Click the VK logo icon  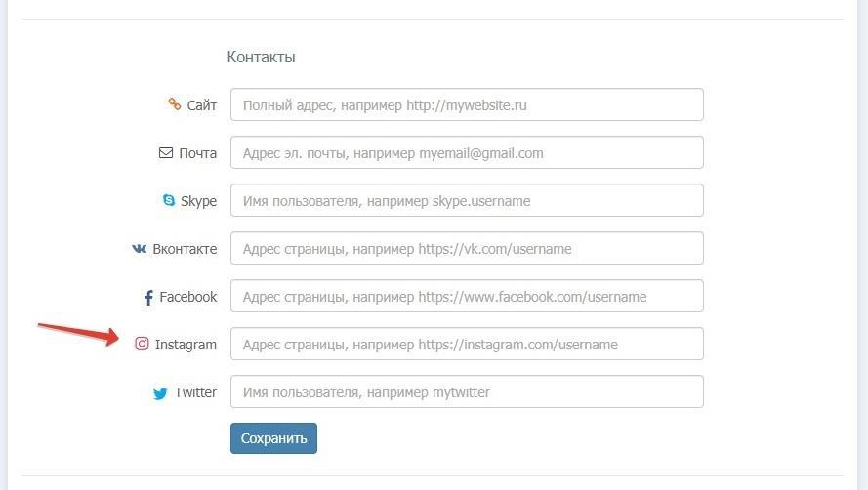point(140,249)
